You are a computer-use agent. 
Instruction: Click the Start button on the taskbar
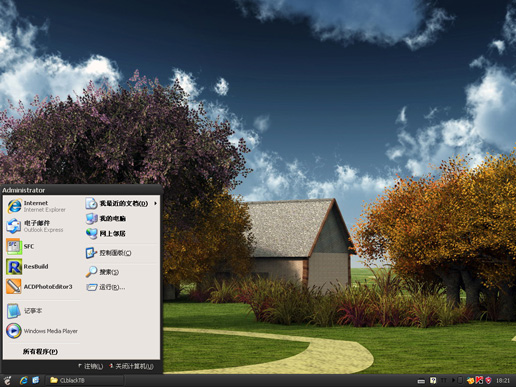[7, 380]
